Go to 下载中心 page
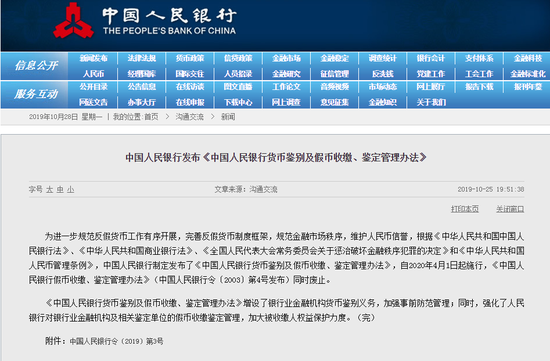 pyautogui.click(x=238, y=102)
